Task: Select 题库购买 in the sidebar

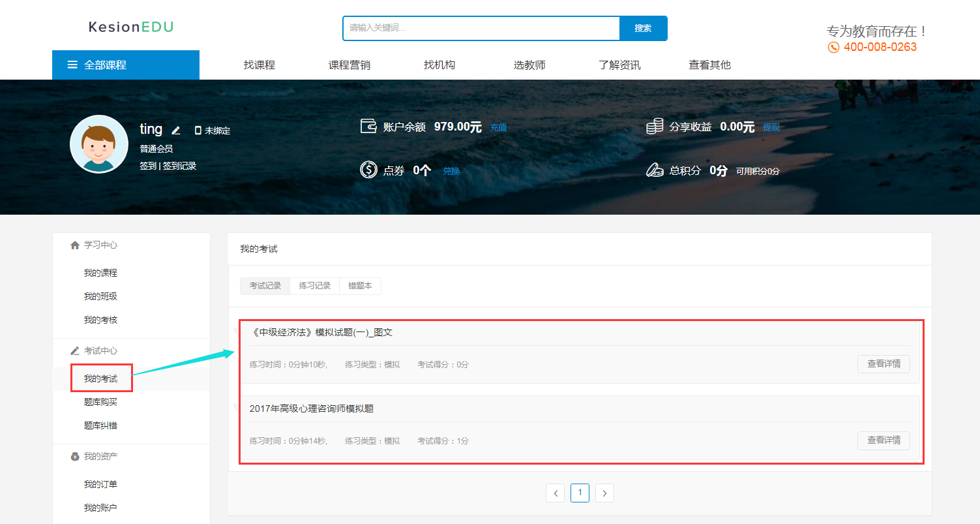Action: point(100,403)
